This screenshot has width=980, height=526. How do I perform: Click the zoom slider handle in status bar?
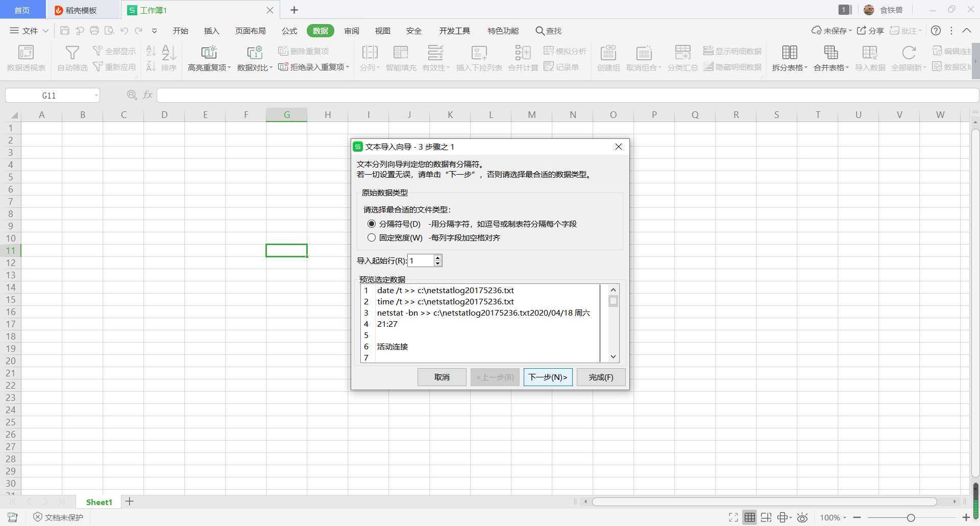coord(911,517)
